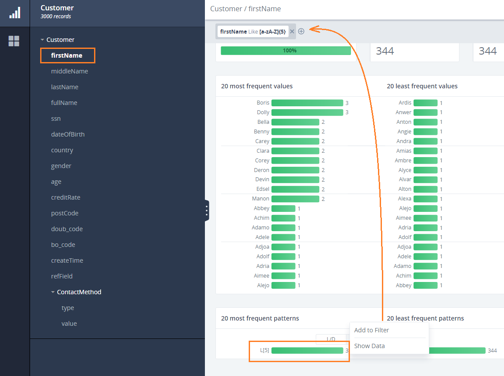The image size is (504, 376).
Task: Click the Benny value row
Action: (x=289, y=132)
